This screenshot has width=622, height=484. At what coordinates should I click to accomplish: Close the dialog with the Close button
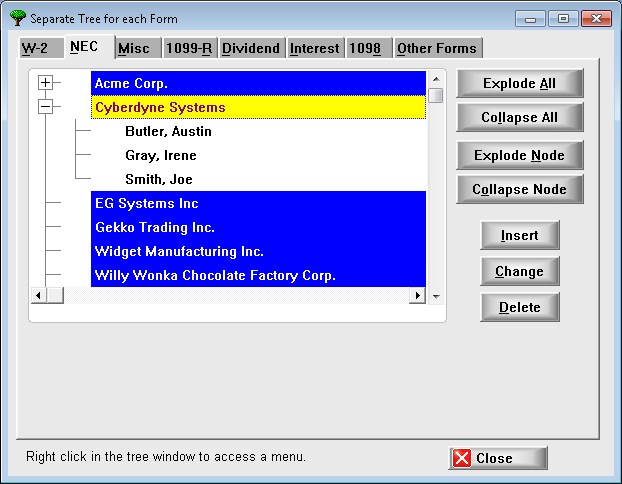click(x=498, y=458)
